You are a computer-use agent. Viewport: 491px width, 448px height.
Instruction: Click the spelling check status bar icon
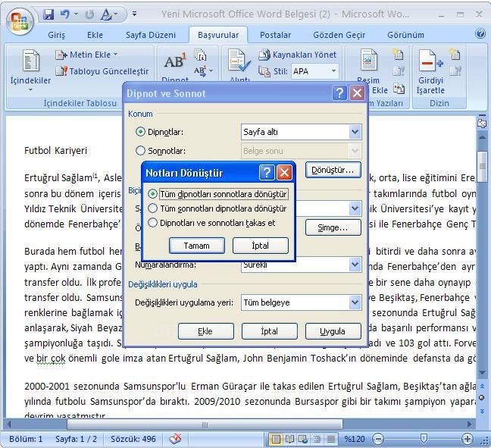(x=175, y=439)
